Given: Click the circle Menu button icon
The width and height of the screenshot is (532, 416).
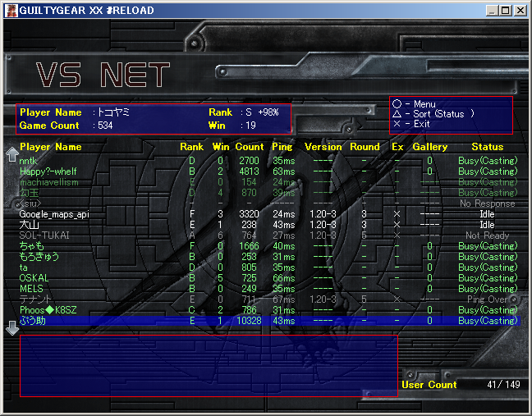Looking at the screenshot, I should click(x=397, y=103).
